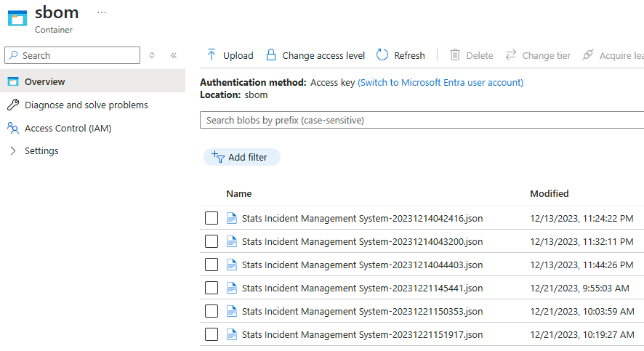Click the magnifier icon in the sidebar search

tap(14, 55)
